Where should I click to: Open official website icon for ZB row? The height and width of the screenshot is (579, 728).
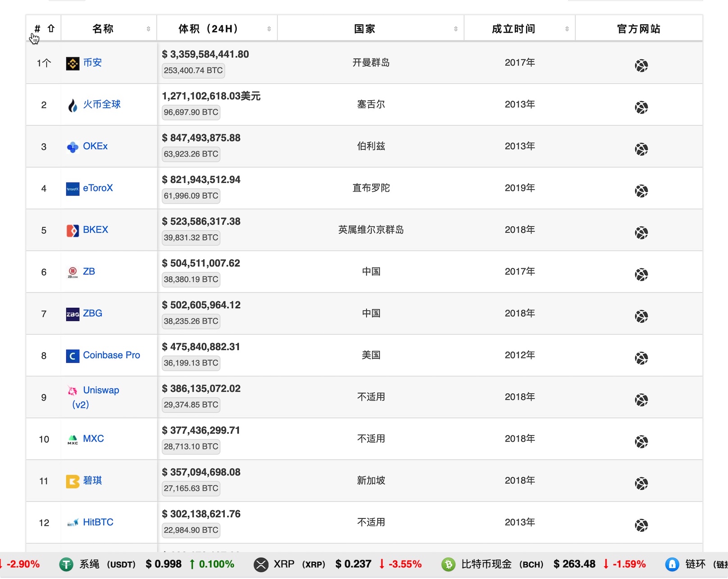point(641,274)
